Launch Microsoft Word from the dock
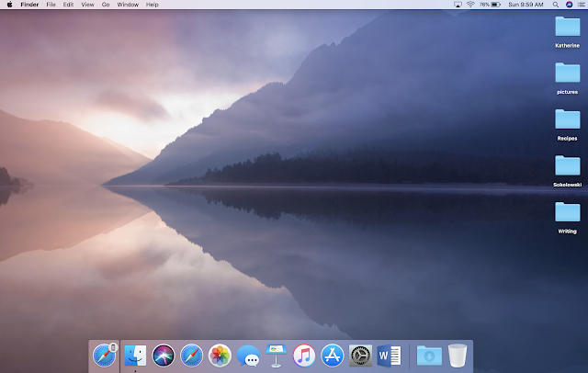 pyautogui.click(x=389, y=356)
